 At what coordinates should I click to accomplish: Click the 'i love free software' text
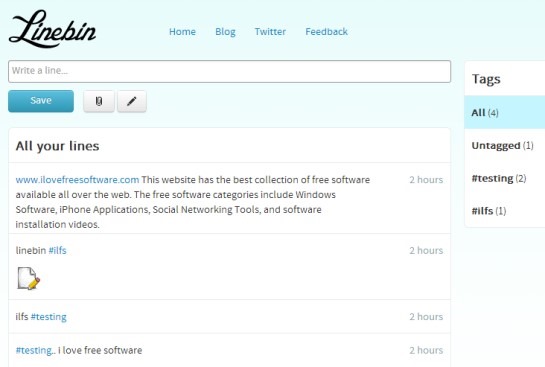pos(100,350)
